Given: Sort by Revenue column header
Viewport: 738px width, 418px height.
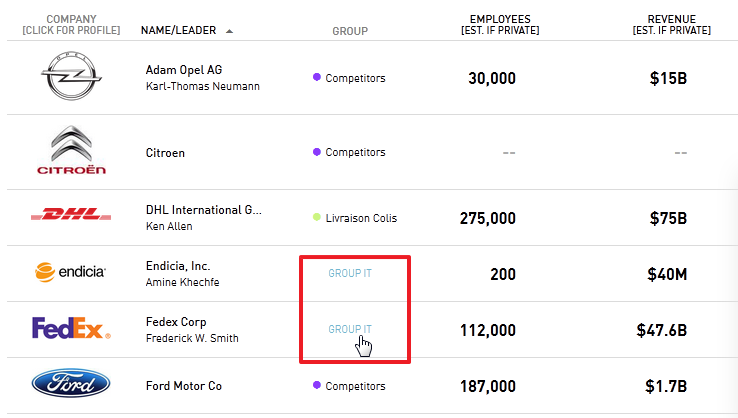Looking at the screenshot, I should coord(672,24).
